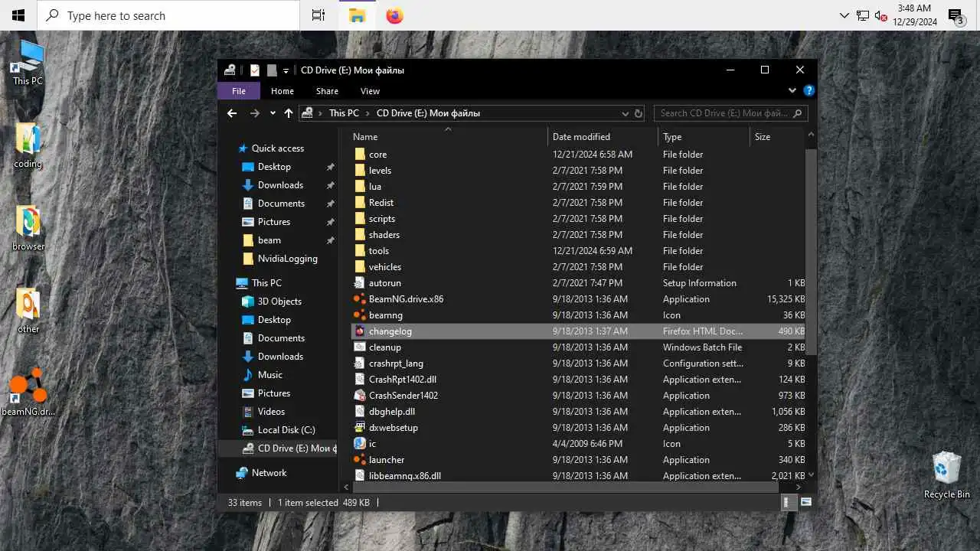The width and height of the screenshot is (980, 551).
Task: Sort by the Type column header
Action: pos(704,137)
